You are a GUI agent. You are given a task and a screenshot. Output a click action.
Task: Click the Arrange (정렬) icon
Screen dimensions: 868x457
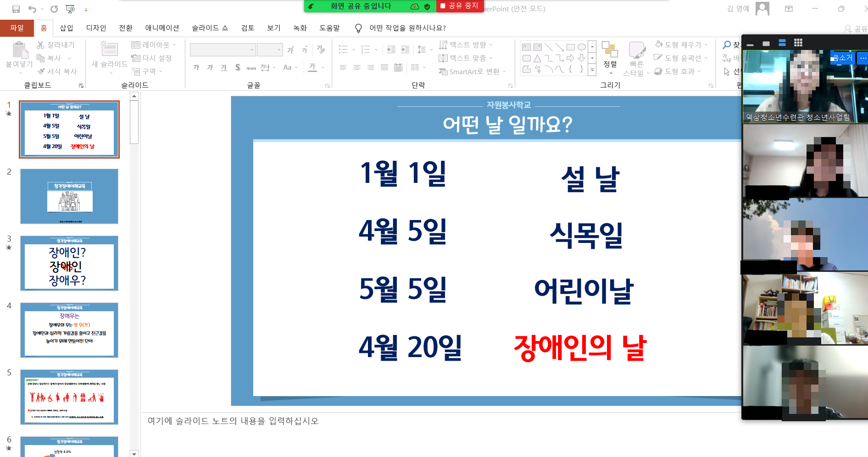tap(610, 50)
